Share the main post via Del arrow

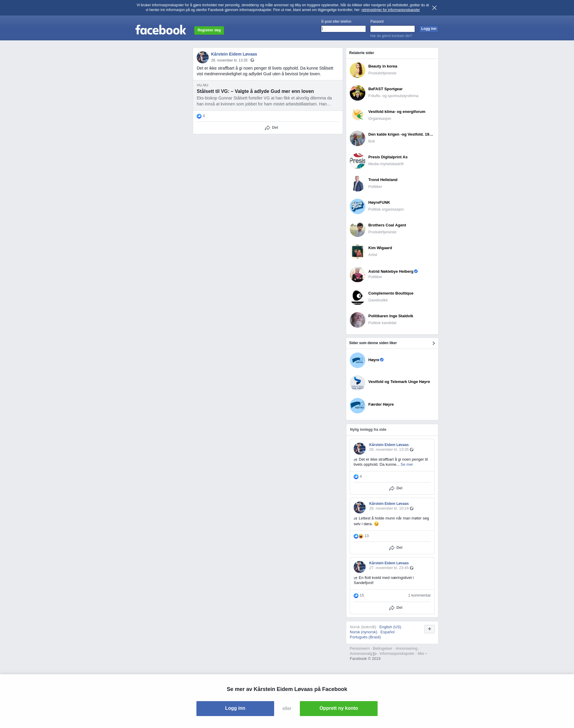tap(271, 128)
